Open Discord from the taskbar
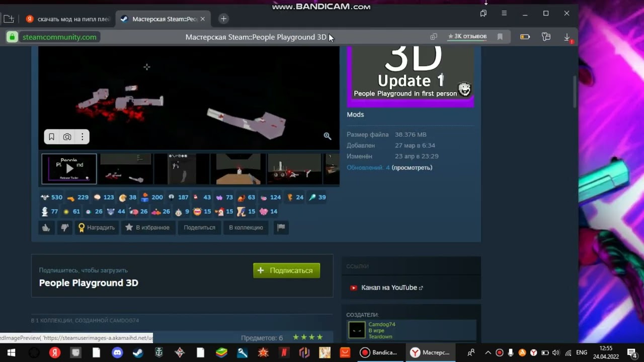Image resolution: width=644 pixels, height=362 pixels. (x=117, y=352)
